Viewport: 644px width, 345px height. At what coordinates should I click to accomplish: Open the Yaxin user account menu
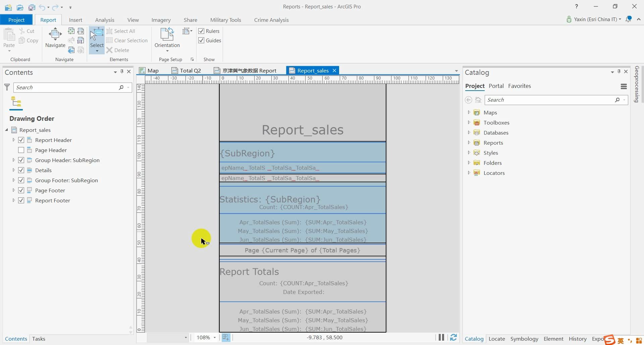coord(594,19)
